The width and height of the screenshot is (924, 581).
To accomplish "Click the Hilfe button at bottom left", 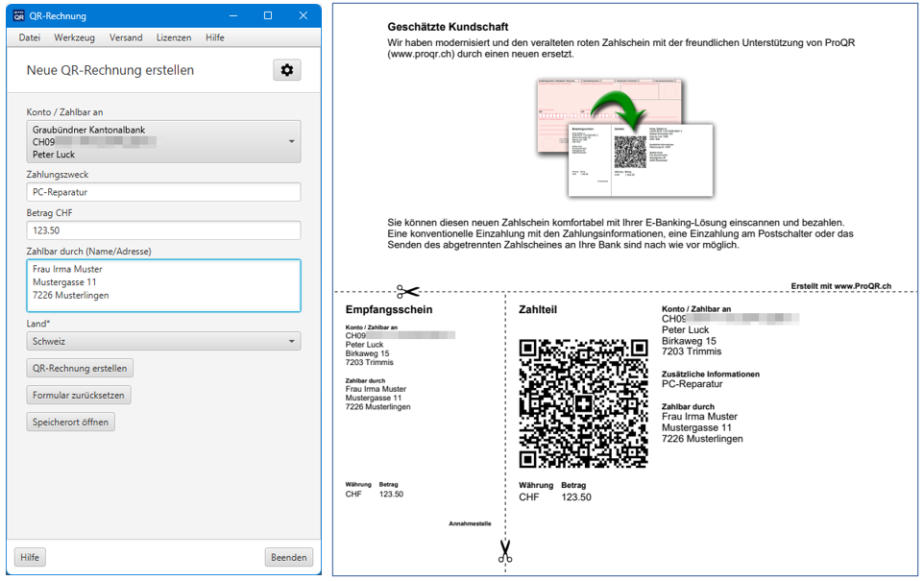I will click(x=30, y=557).
